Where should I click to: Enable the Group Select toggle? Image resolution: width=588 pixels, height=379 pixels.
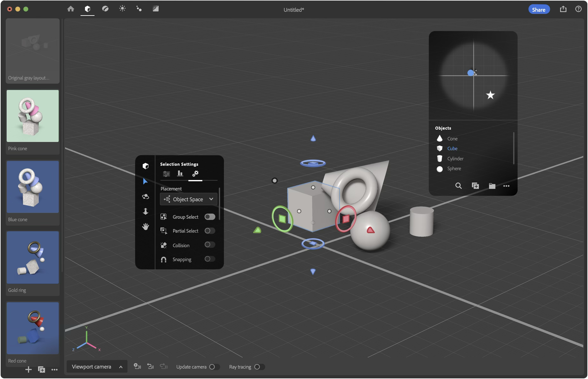[x=210, y=217]
